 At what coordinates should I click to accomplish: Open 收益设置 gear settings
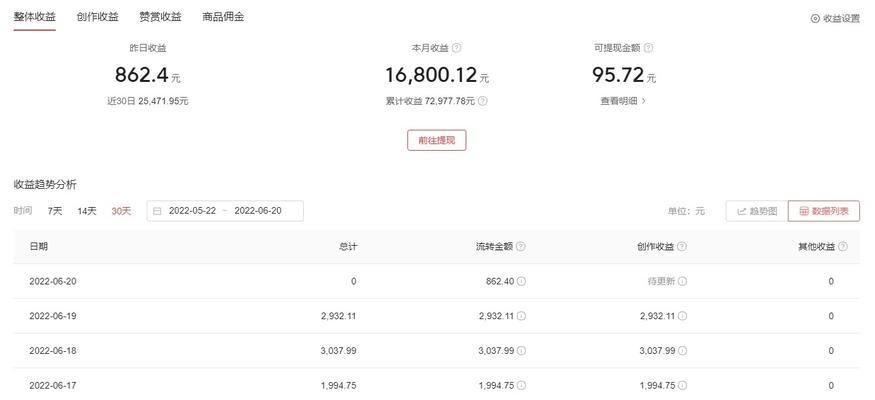point(835,18)
